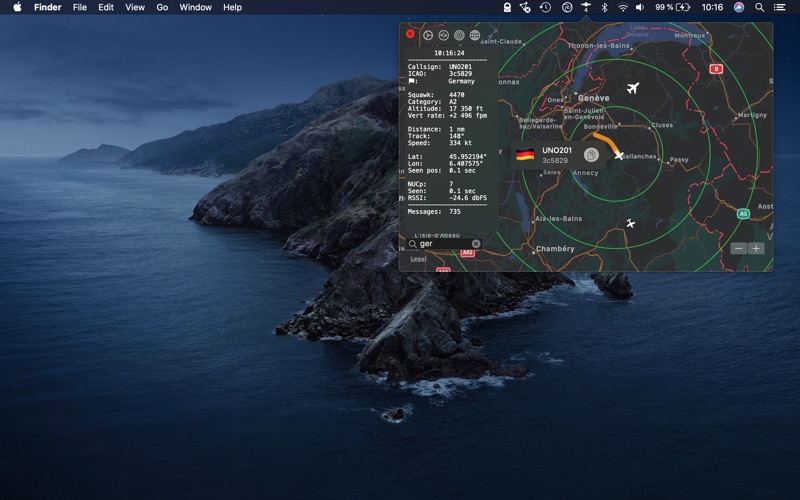Click the Distance 1 nm row
Viewport: 800px width, 500px height.
click(435, 130)
